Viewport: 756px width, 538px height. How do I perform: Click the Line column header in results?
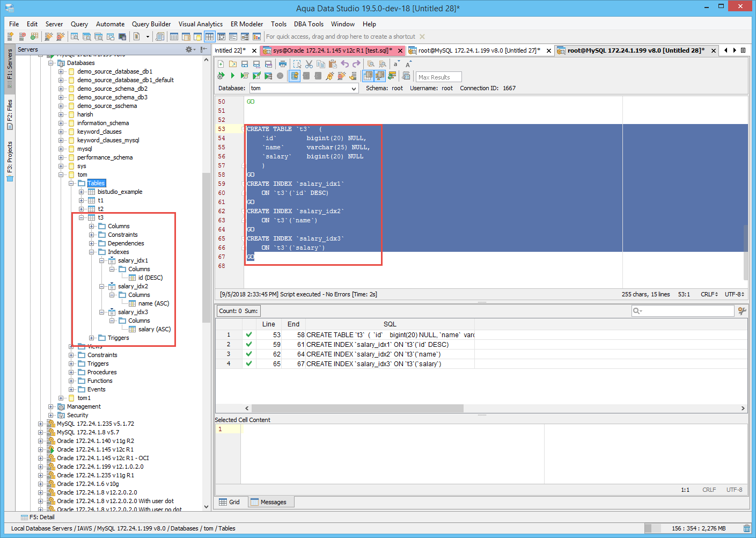click(x=269, y=324)
